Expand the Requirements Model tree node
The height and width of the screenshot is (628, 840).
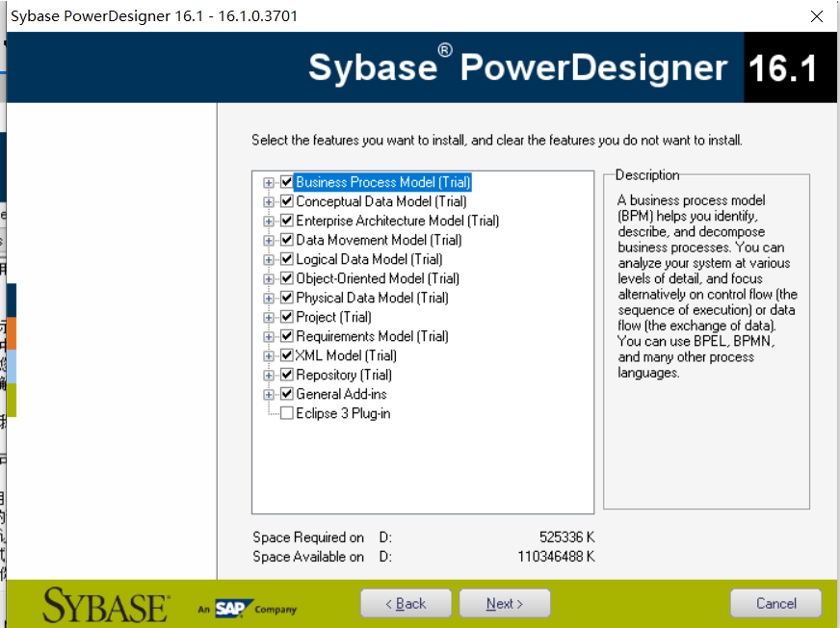coord(271,335)
